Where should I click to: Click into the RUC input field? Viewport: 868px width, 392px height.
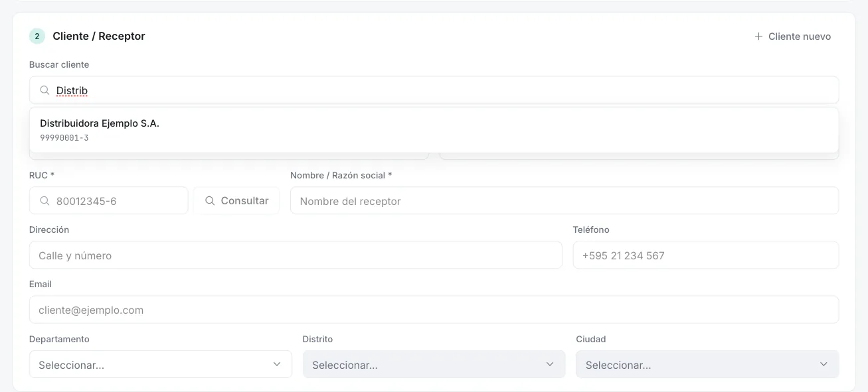pyautogui.click(x=108, y=200)
